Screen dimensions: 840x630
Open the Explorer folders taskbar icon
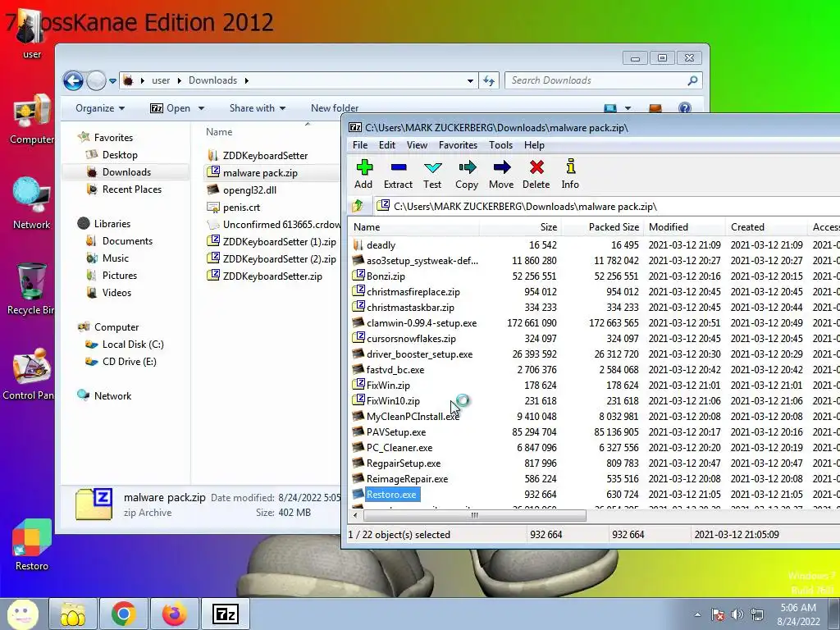(73, 614)
